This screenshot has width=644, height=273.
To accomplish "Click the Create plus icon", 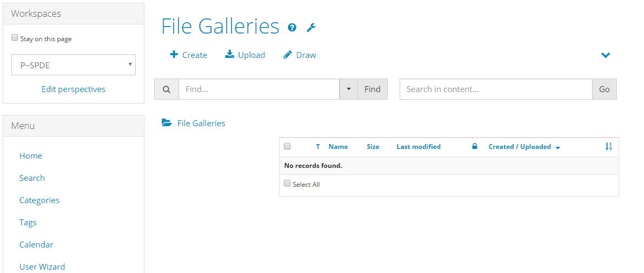I will pos(174,54).
